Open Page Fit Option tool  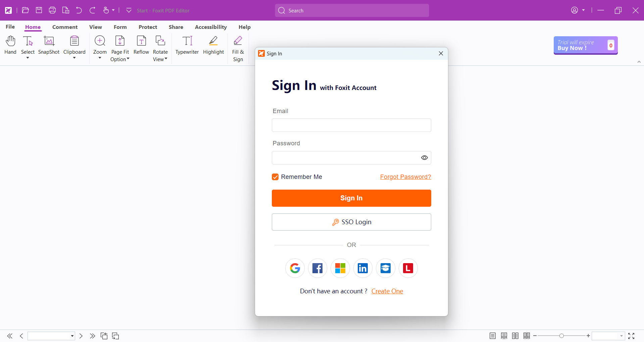click(x=120, y=49)
